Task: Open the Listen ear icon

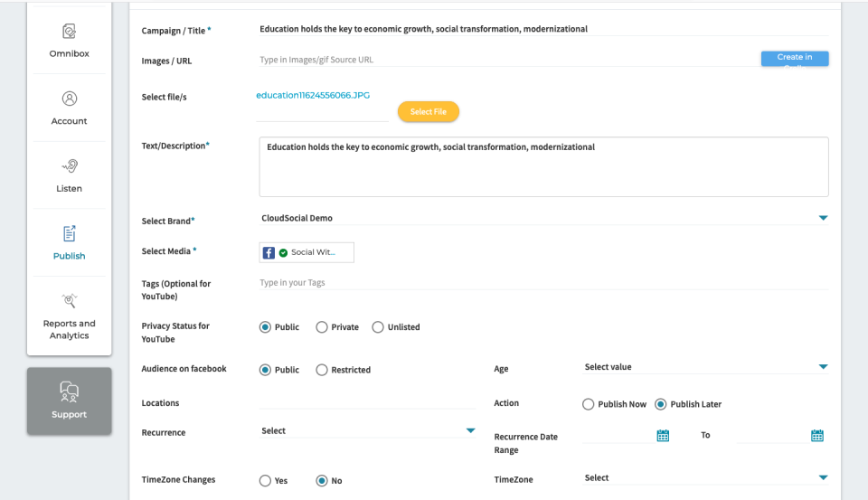Action: [70, 166]
